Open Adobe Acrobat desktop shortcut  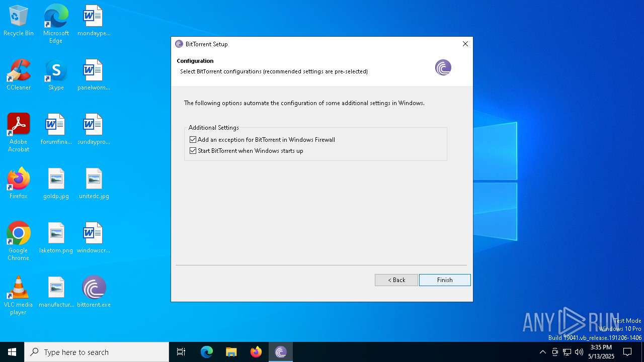tap(19, 133)
